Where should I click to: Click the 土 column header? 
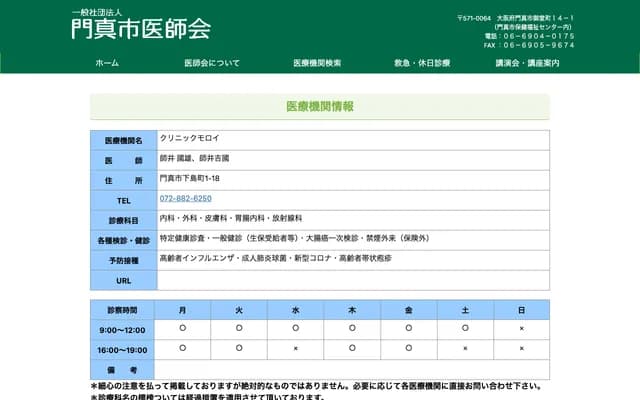pos(465,310)
